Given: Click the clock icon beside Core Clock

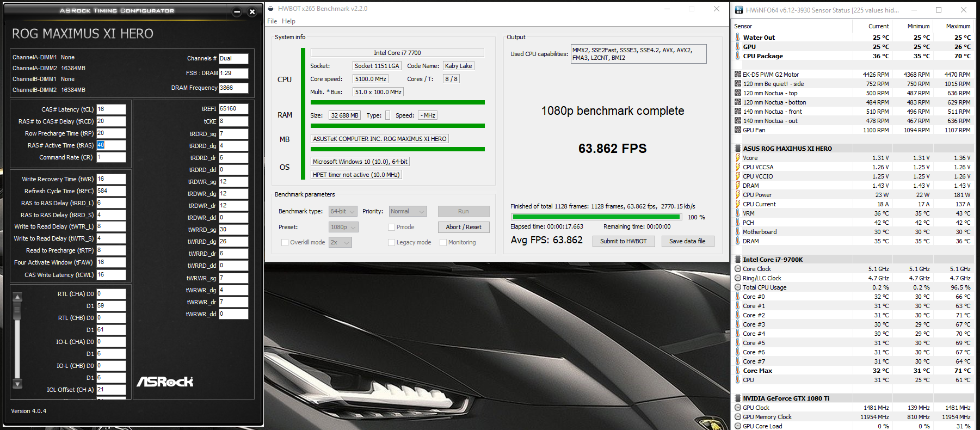Looking at the screenshot, I should pyautogui.click(x=738, y=268).
